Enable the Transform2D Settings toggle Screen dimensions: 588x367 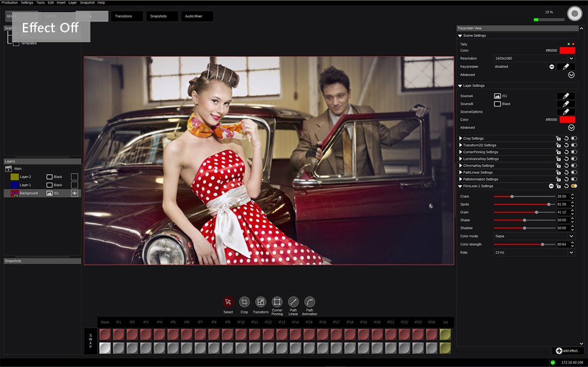(574, 145)
